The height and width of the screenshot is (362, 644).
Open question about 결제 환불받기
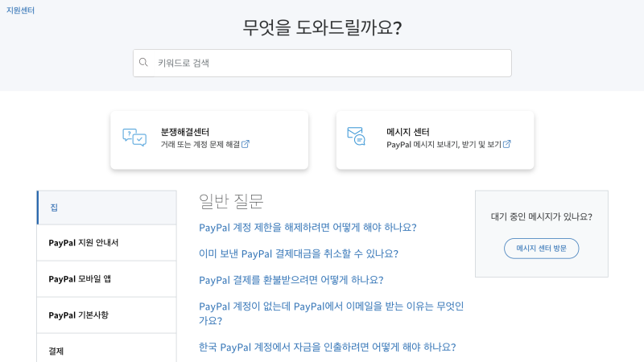coord(291,280)
